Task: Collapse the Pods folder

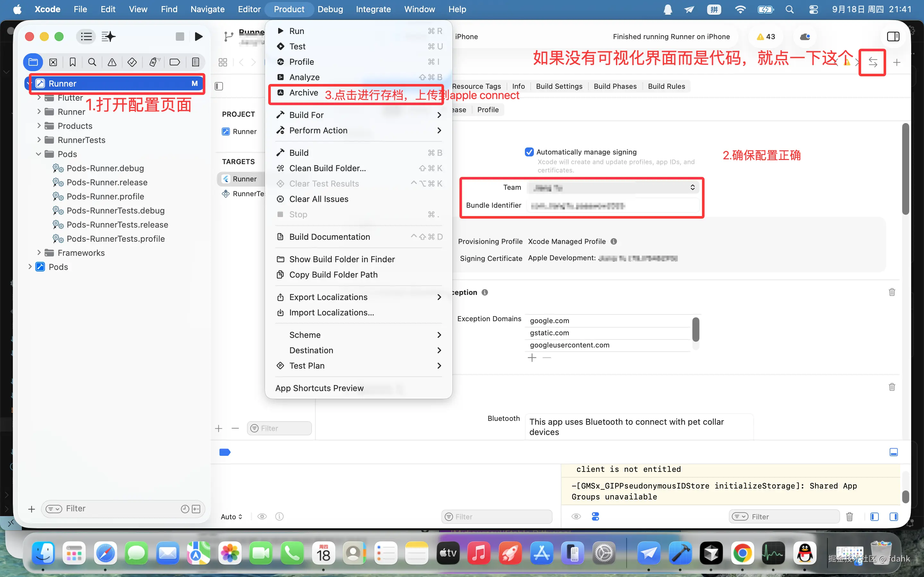Action: (38, 154)
